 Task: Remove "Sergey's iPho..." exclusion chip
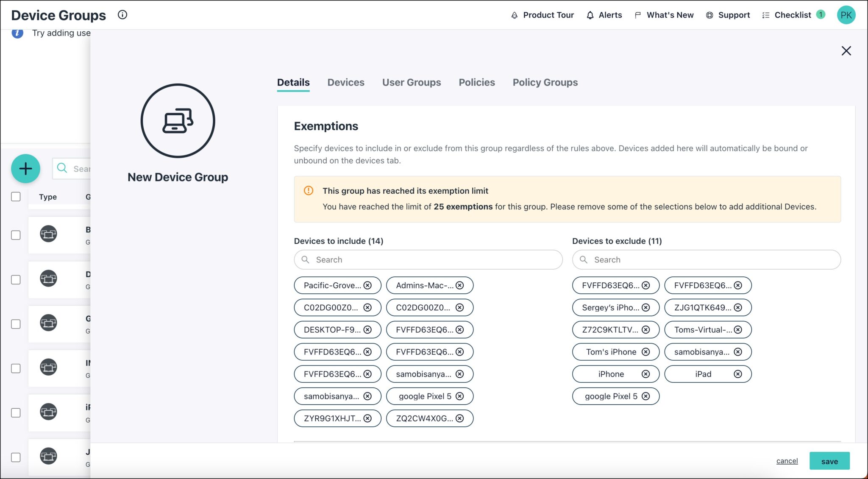(x=646, y=307)
